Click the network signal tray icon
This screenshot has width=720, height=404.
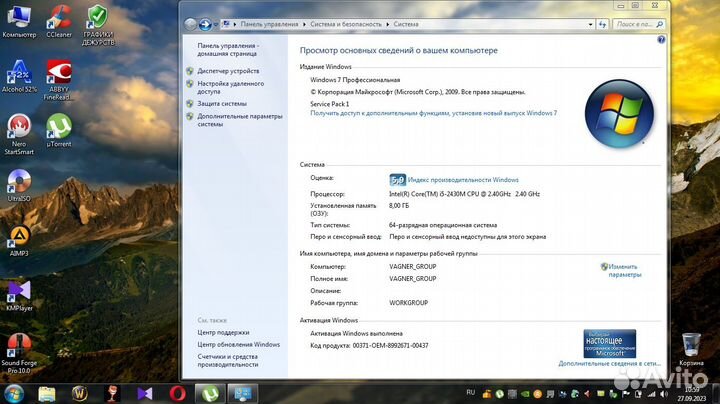coord(651,394)
